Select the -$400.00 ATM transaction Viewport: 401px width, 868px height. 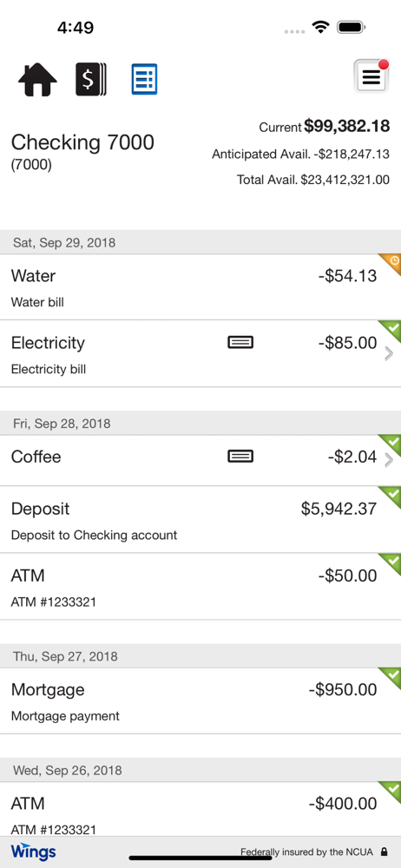coord(200,809)
